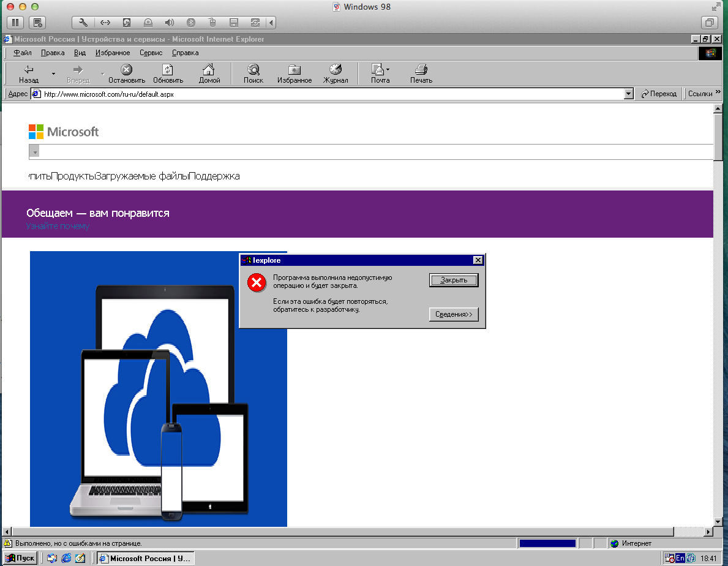Screen dimensions: 728x566
Task: Click the Почта mail button
Action: pos(380,74)
